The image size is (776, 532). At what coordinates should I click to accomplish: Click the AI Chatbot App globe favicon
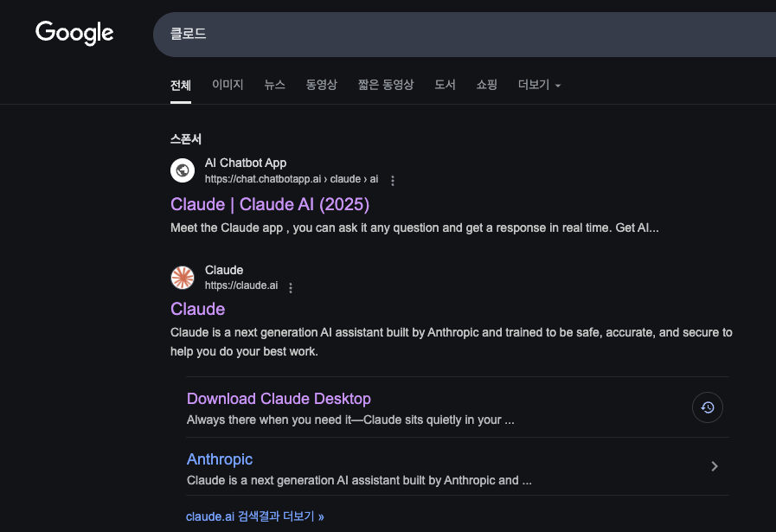pos(183,170)
